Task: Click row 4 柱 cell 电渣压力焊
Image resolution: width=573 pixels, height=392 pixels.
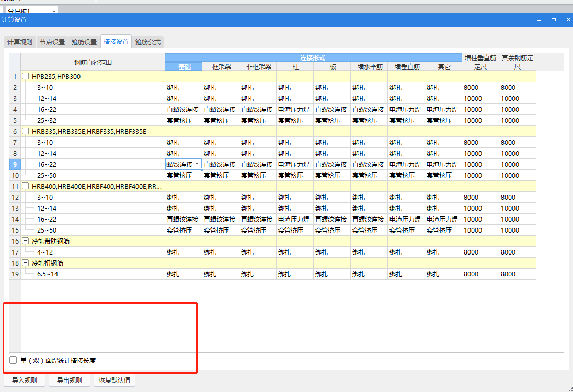Action: pos(295,110)
